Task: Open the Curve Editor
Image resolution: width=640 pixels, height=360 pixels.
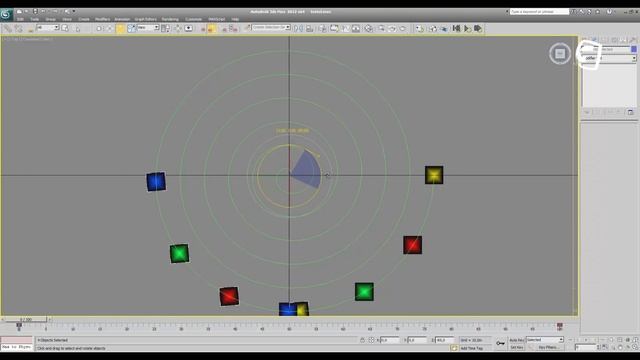Action: (x=345, y=29)
